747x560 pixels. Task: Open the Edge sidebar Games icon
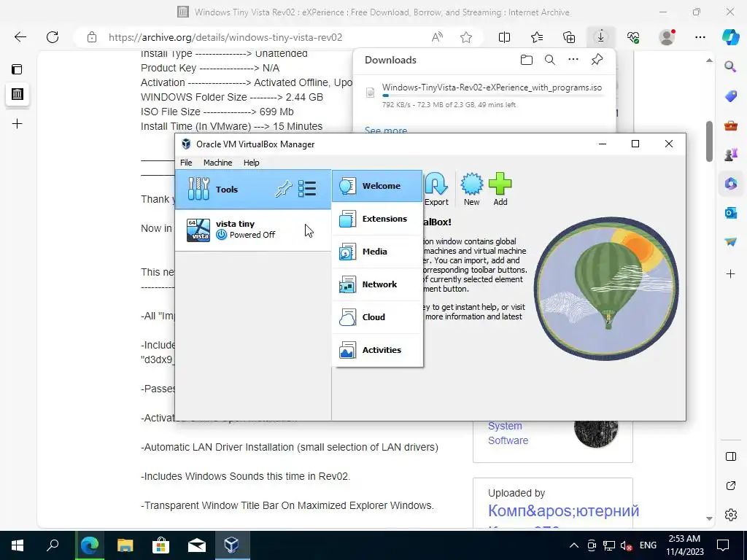click(x=730, y=155)
